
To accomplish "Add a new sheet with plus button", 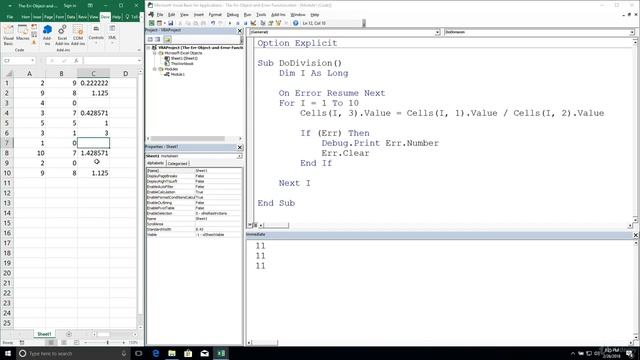I will point(69,334).
